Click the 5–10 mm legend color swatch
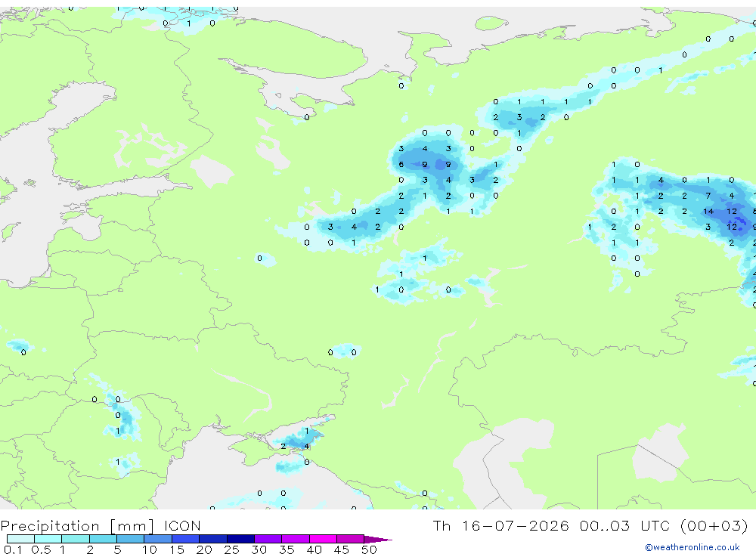 pos(130,539)
